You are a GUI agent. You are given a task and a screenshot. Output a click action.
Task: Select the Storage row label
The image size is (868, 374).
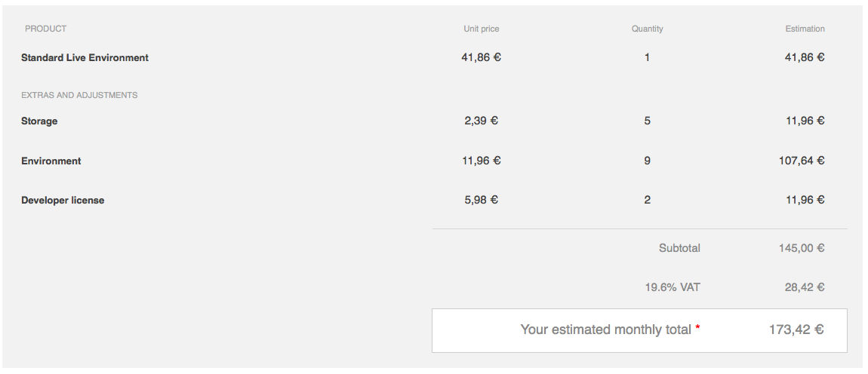(x=39, y=121)
